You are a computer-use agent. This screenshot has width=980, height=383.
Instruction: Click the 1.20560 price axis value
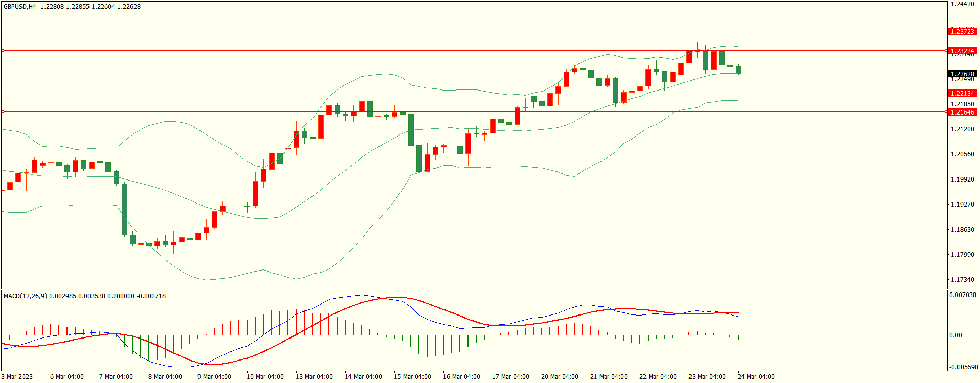[962, 154]
